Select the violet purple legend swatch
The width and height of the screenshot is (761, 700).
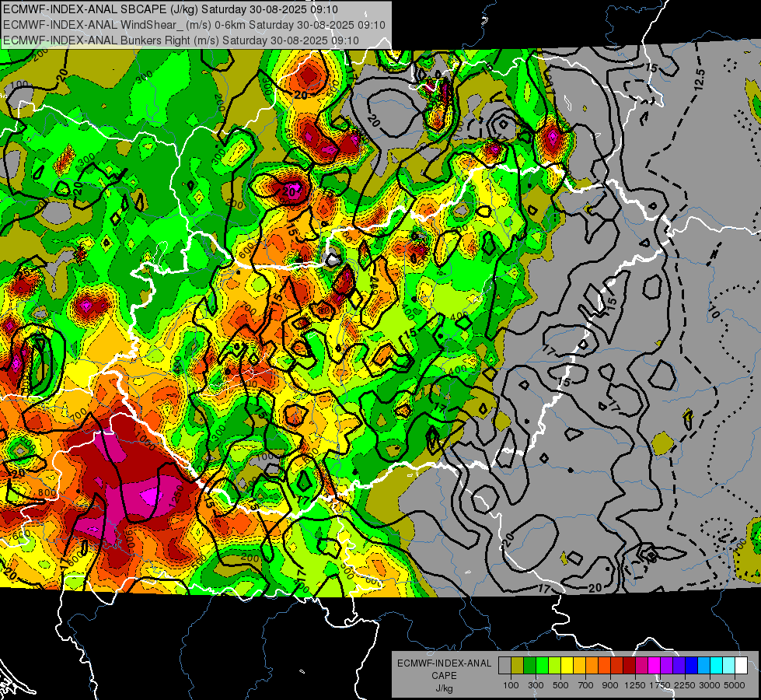click(x=666, y=666)
